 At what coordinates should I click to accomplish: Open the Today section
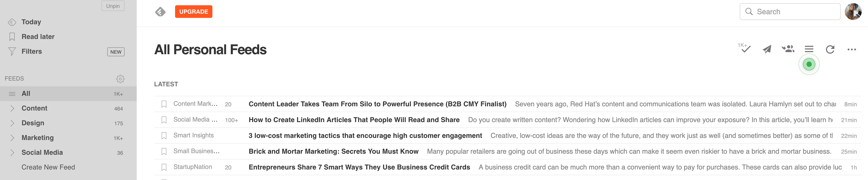click(31, 22)
